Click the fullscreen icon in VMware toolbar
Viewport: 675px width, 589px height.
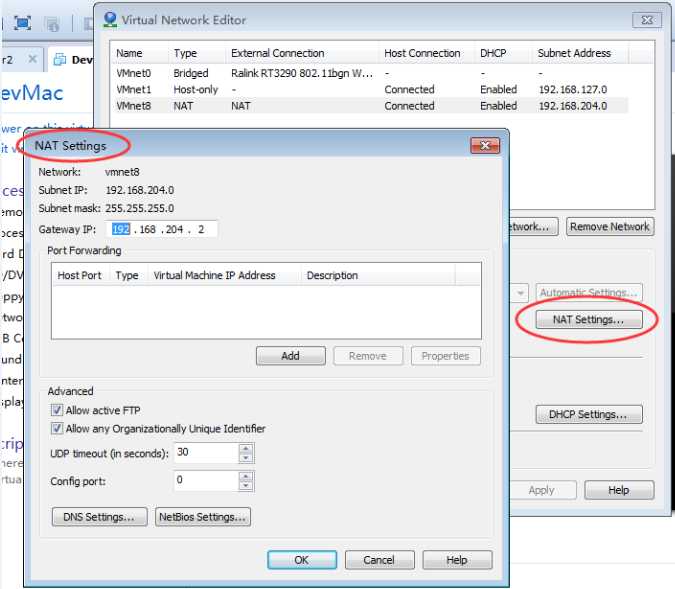22,23
